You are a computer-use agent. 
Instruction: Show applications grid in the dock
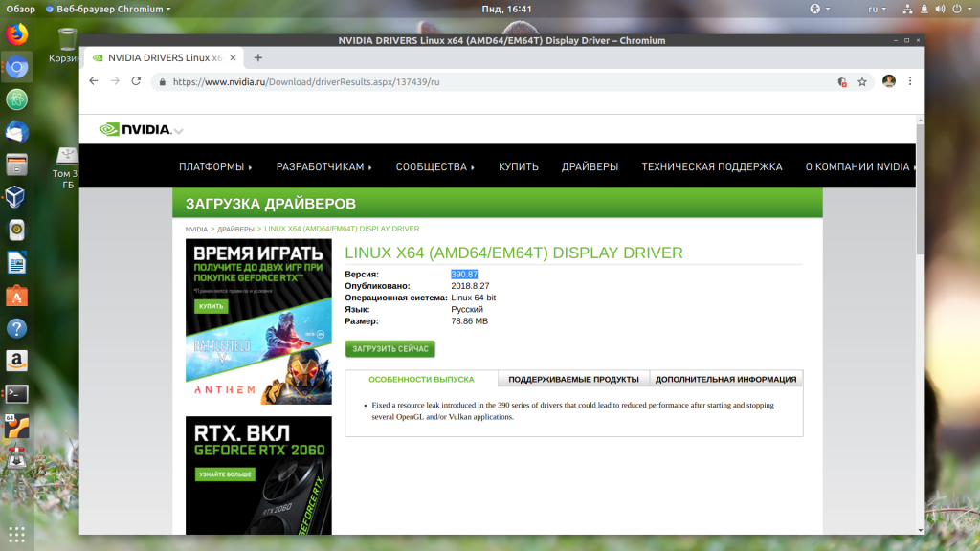[16, 533]
